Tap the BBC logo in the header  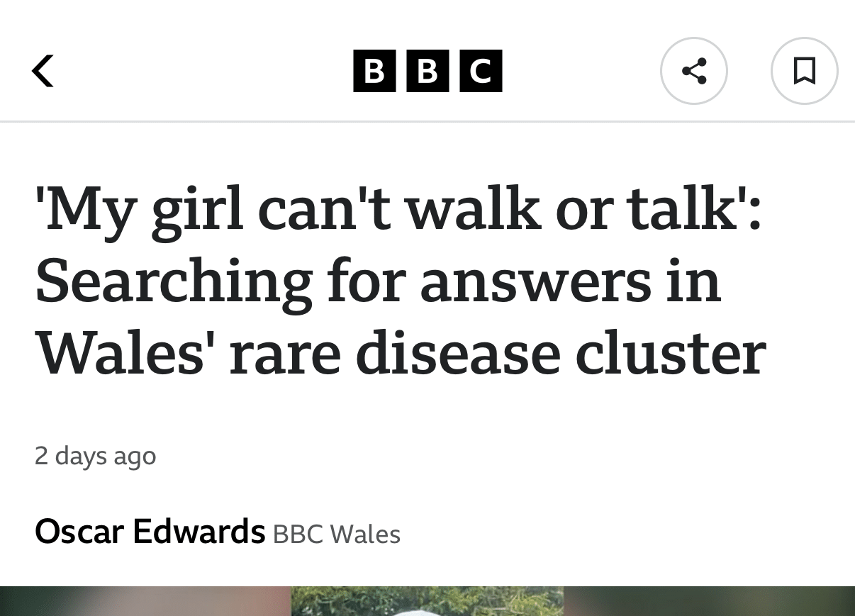tap(428, 71)
